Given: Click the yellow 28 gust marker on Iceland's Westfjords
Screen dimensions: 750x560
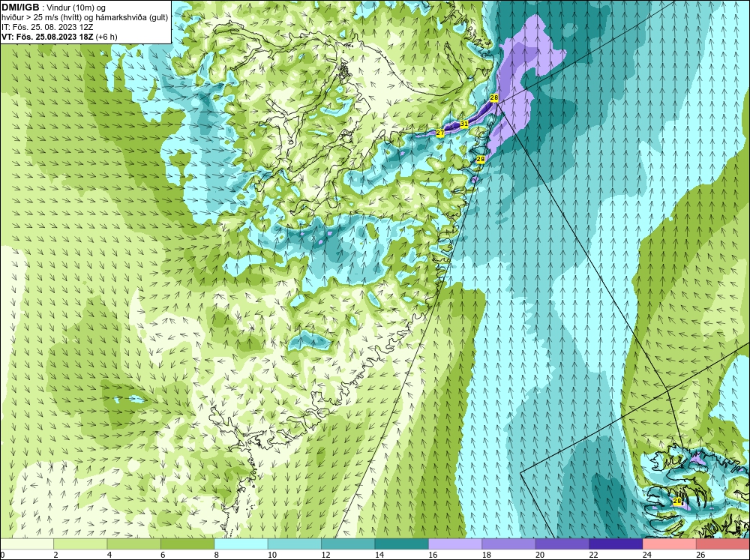Looking at the screenshot, I should point(676,501).
